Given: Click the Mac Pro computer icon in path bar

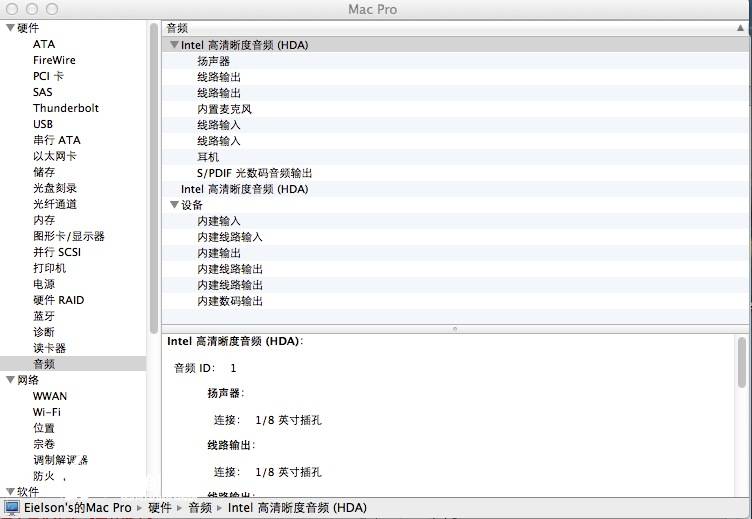Looking at the screenshot, I should [x=12, y=507].
